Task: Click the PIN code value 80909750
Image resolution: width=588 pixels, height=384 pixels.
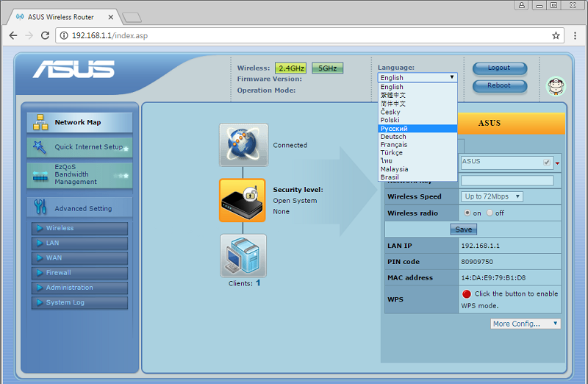Action: click(x=477, y=262)
